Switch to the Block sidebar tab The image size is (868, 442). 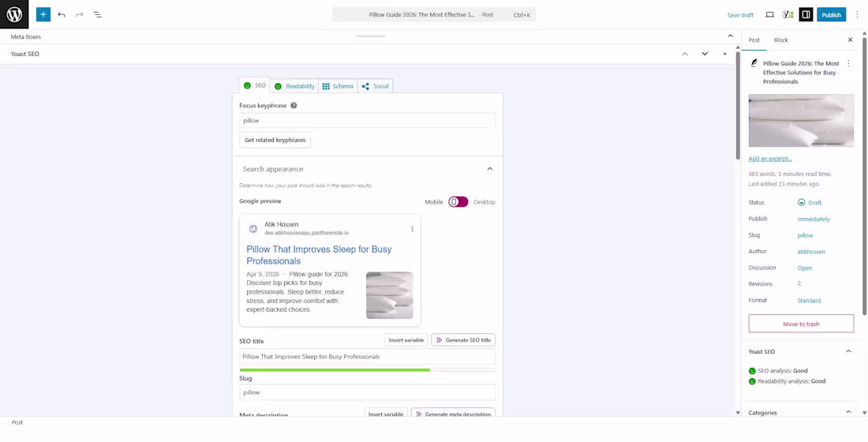point(780,40)
